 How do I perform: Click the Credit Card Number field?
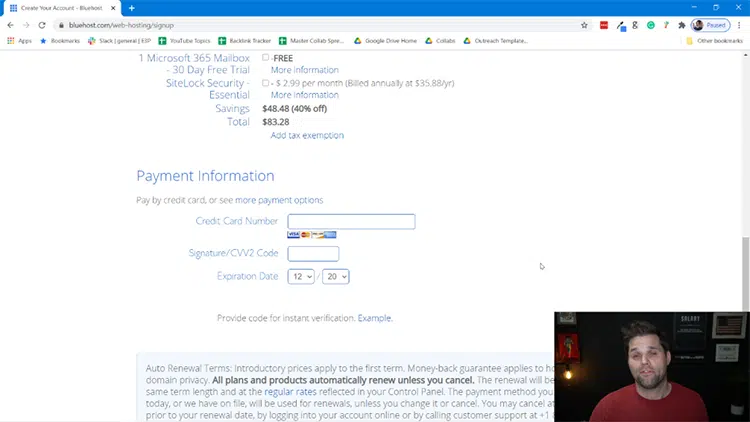(351, 222)
